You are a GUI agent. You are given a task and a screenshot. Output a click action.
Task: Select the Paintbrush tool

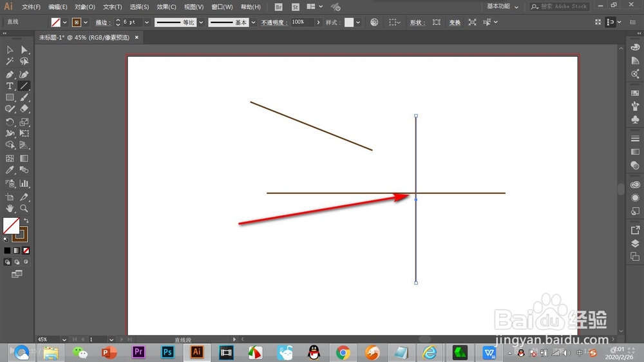pos(24,97)
